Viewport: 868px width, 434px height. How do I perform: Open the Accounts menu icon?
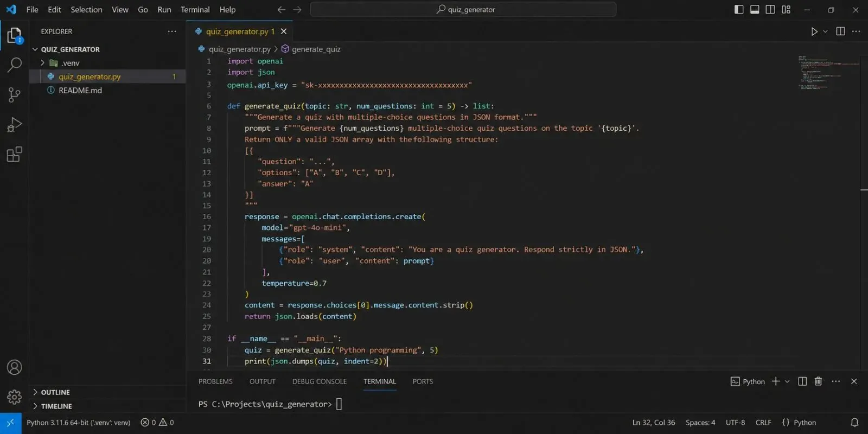(x=14, y=367)
